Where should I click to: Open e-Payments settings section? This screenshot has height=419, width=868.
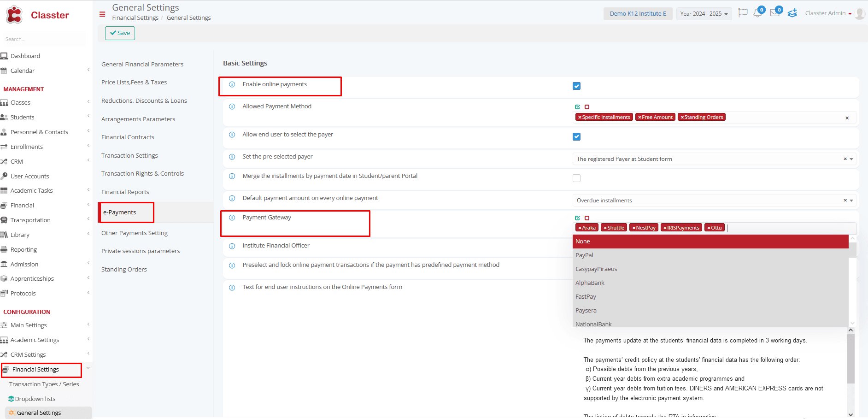pyautogui.click(x=120, y=212)
